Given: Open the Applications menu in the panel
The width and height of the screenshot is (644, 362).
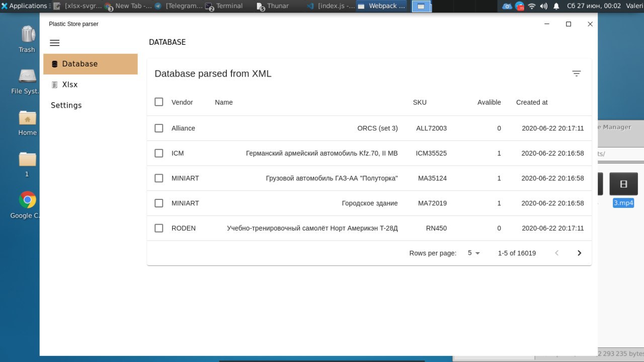Looking at the screenshot, I should 24,6.
